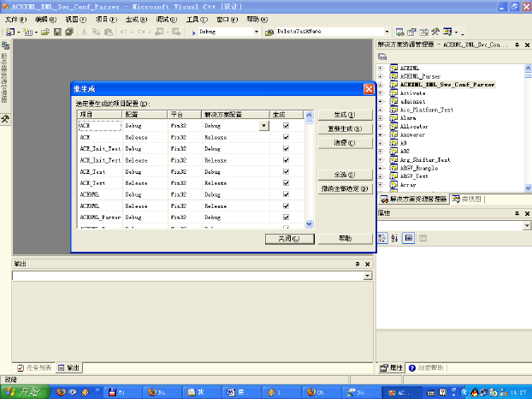Click the Solution Explorer properties toolbar icon
Viewport: 532px width, 399px height.
(x=382, y=57)
